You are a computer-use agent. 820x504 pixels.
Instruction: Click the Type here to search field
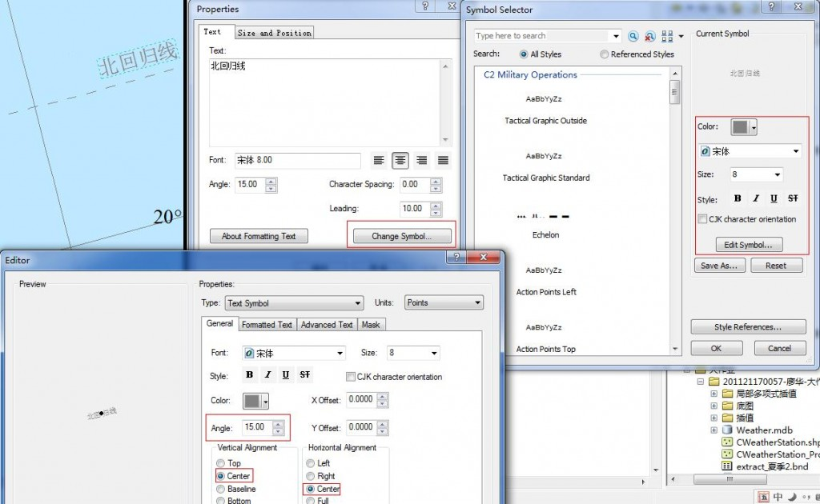541,36
